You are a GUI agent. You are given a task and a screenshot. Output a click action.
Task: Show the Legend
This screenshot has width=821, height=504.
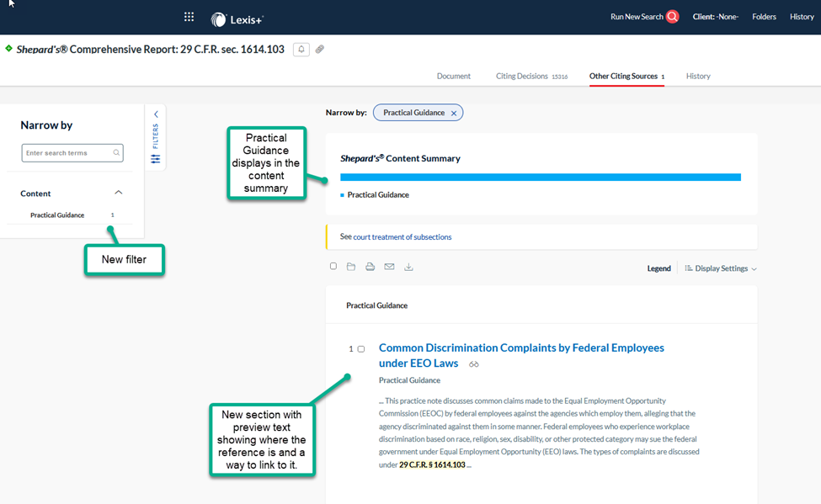pyautogui.click(x=658, y=268)
